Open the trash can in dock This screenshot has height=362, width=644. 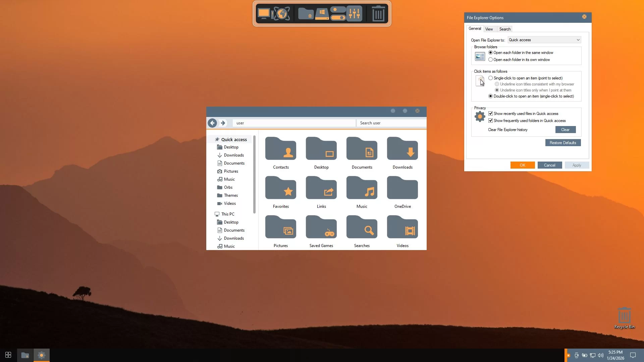tap(378, 14)
